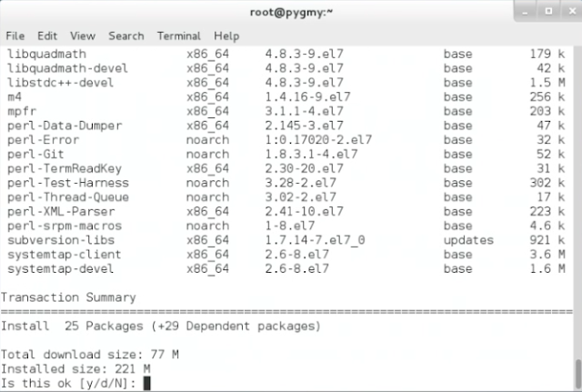This screenshot has width=582, height=392.
Task: Close the root@pygmy terminal window
Action: 572,12
